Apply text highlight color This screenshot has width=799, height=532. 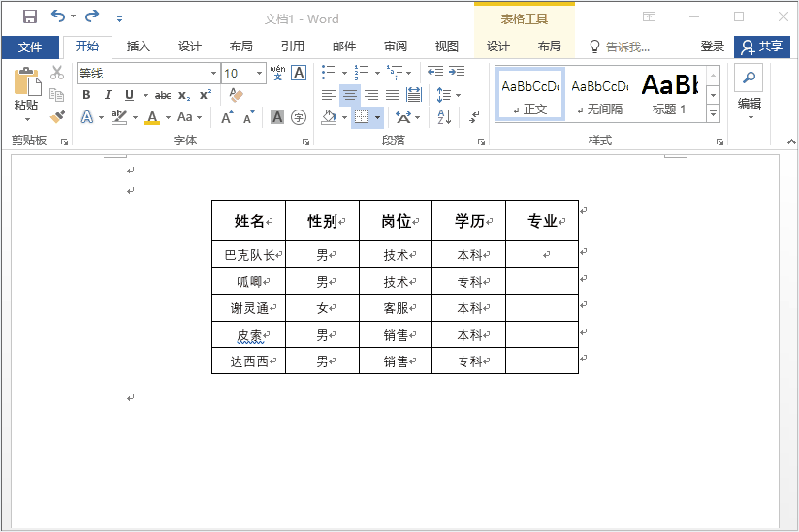tap(118, 117)
